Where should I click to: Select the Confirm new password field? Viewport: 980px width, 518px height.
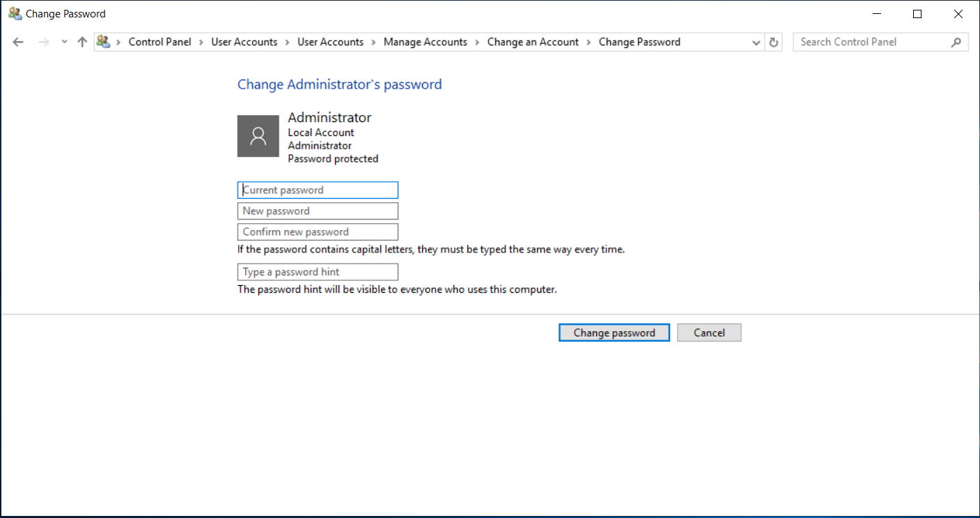pos(318,231)
